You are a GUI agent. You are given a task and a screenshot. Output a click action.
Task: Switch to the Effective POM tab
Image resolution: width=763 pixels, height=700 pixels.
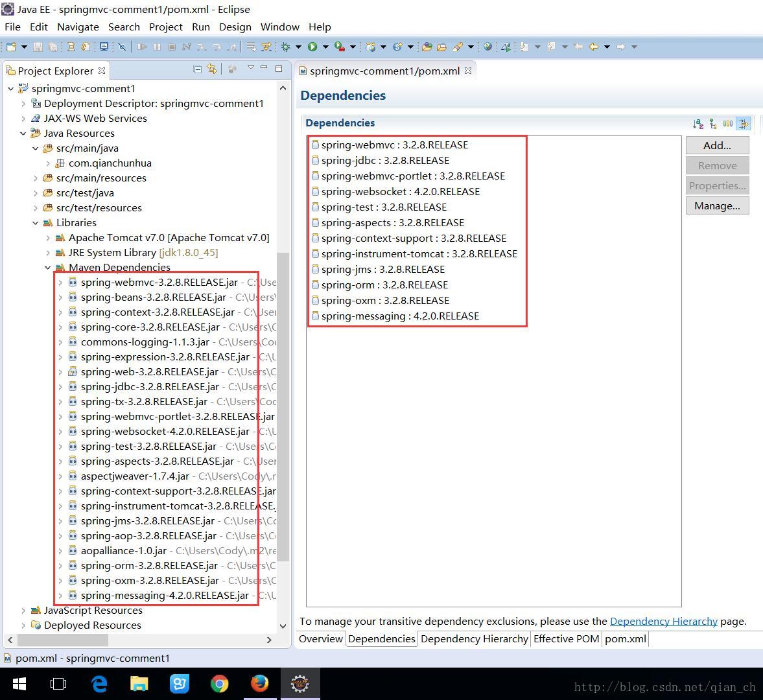pyautogui.click(x=567, y=638)
